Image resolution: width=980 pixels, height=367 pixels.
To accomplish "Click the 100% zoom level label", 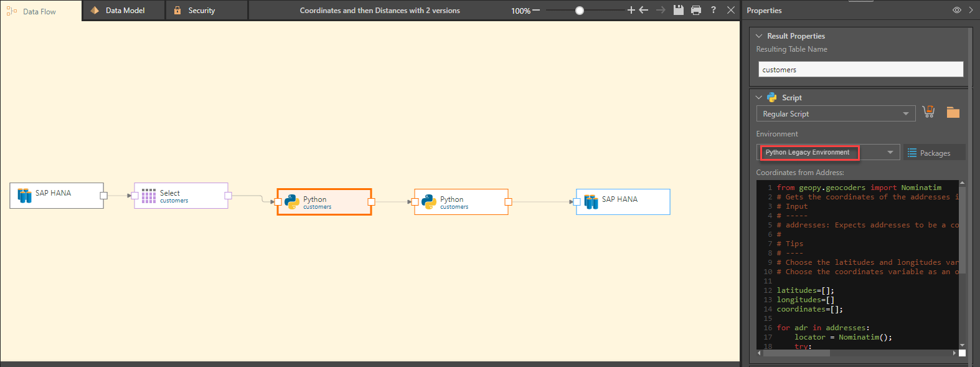I will coord(521,11).
